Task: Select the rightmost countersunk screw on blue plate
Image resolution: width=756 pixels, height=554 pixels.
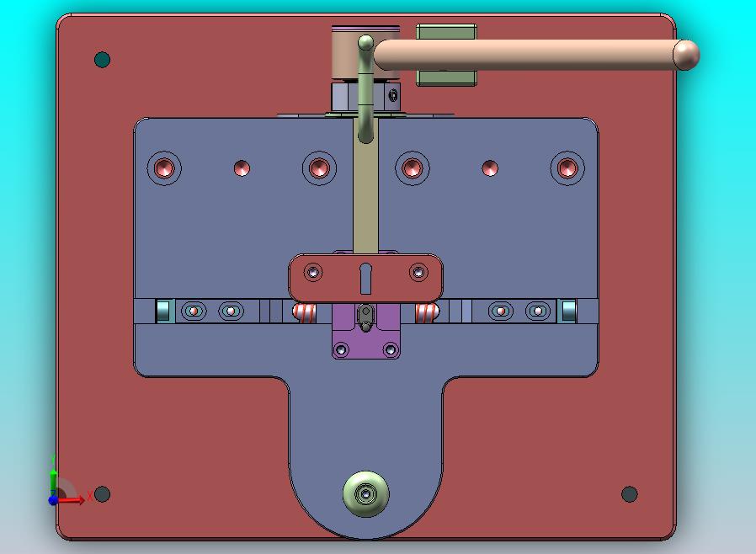Action: tap(567, 168)
